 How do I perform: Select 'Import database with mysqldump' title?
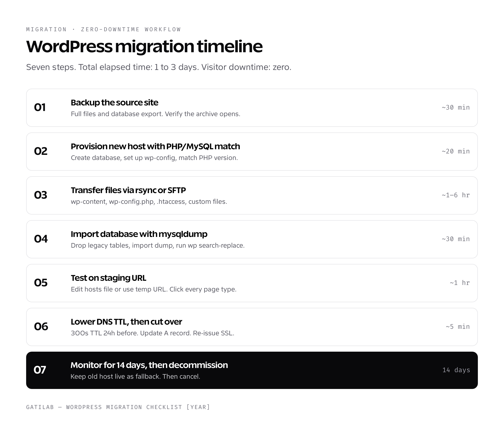139,234
